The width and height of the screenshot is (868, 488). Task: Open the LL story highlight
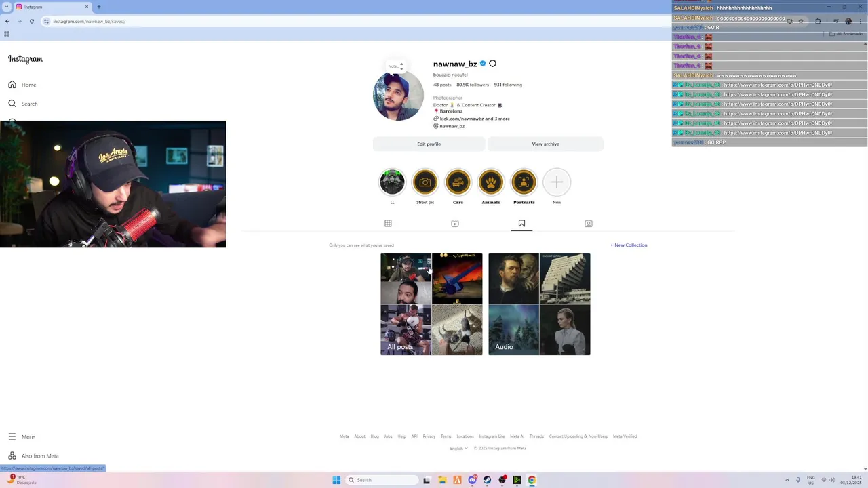point(392,182)
